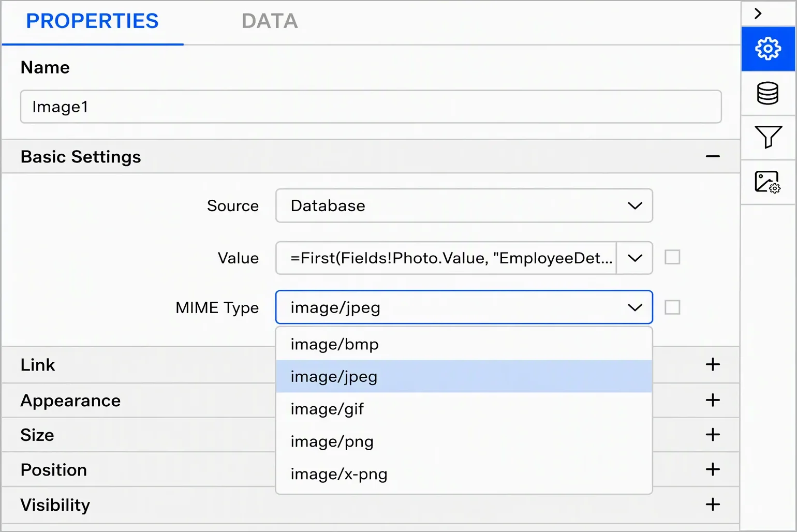Expand the Link section

(x=713, y=364)
